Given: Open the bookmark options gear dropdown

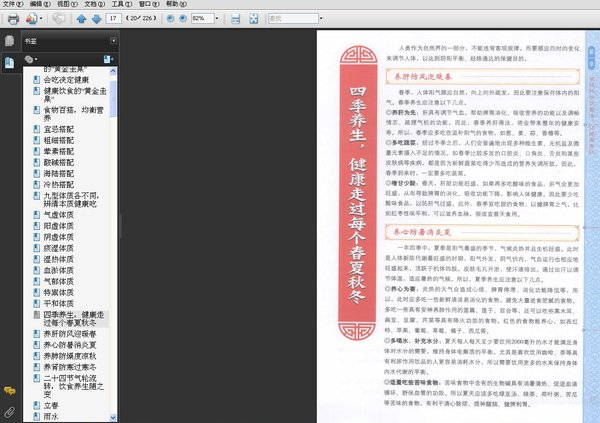Looking at the screenshot, I should pos(31,59).
